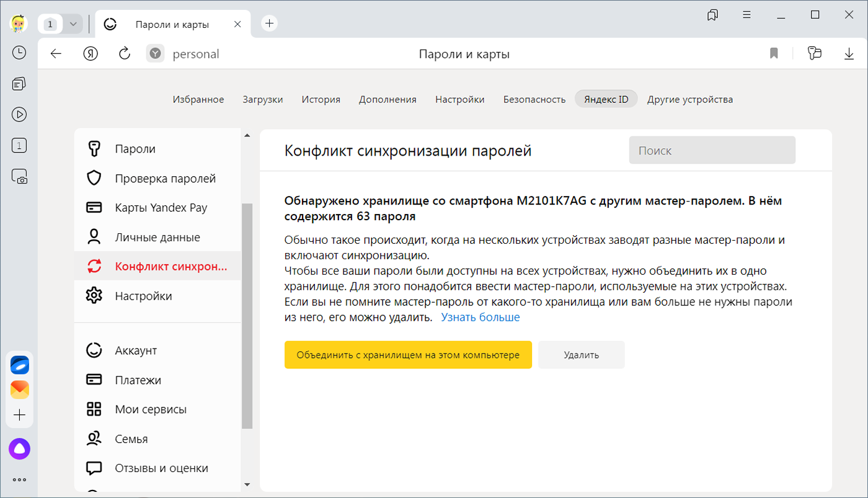Open Аккаунт section
Screen dimensions: 868x498
tap(157, 350)
